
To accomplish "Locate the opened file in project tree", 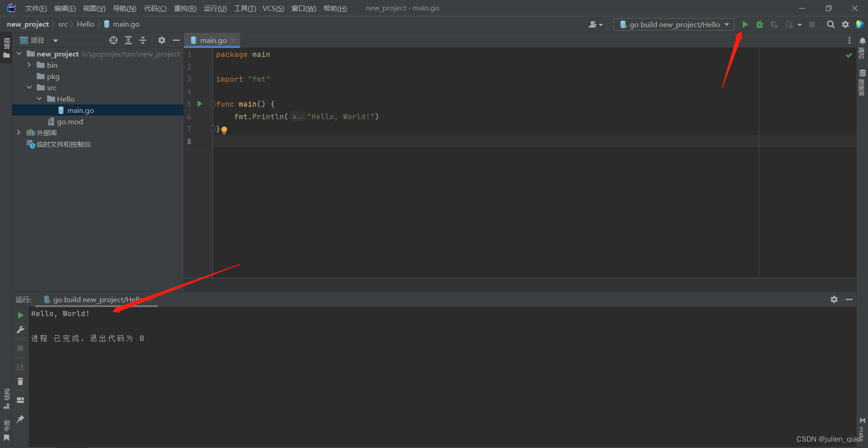I will [113, 40].
